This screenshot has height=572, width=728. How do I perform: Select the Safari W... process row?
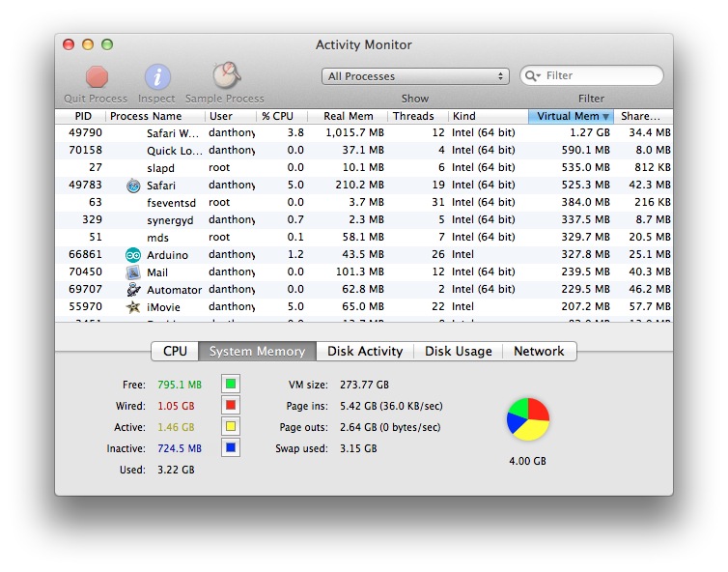click(x=364, y=133)
